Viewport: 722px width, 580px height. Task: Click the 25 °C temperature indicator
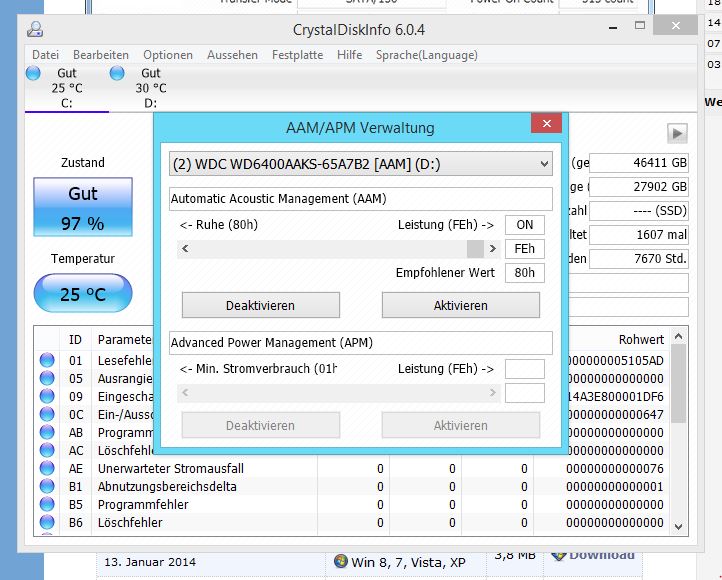pyautogui.click(x=83, y=294)
